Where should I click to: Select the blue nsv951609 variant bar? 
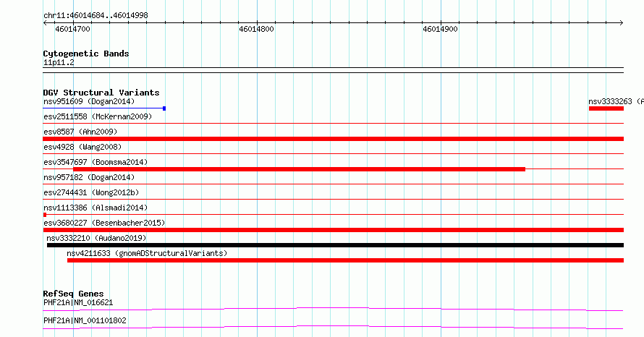click(104, 108)
